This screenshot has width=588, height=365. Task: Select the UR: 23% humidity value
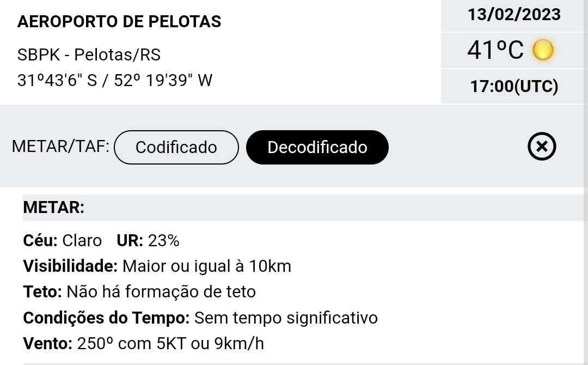coord(148,240)
